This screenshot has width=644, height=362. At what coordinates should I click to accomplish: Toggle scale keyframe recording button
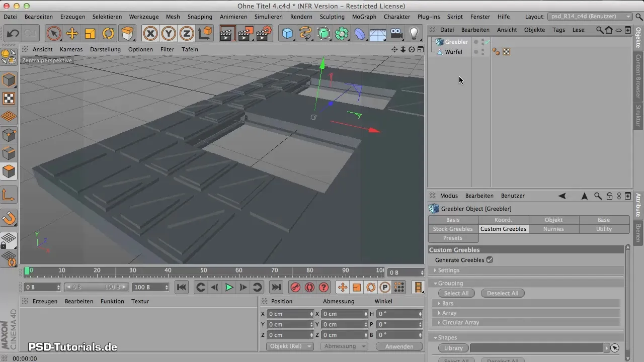coord(357,287)
